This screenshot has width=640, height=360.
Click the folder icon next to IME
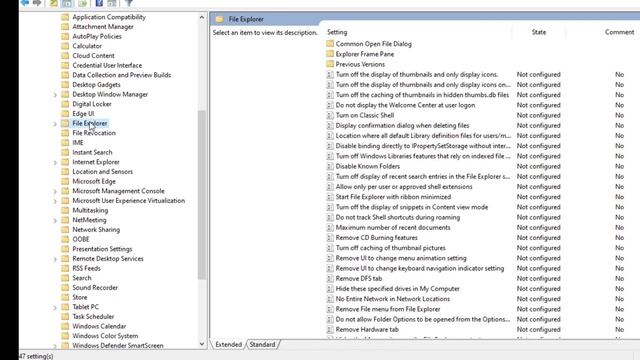pos(65,142)
